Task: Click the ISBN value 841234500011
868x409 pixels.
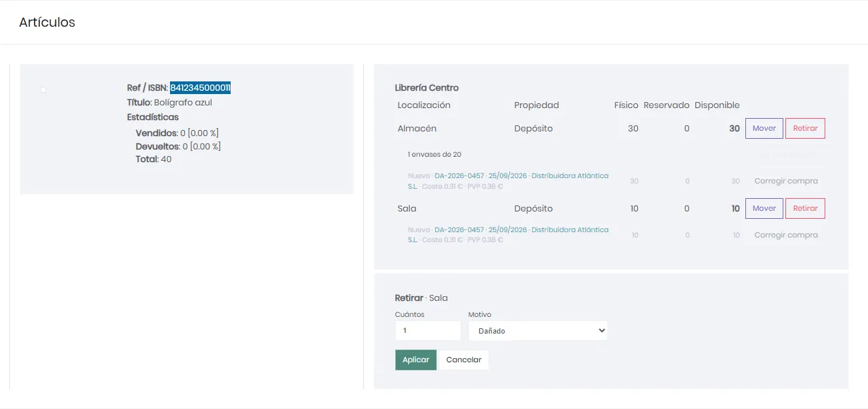Action: click(200, 87)
